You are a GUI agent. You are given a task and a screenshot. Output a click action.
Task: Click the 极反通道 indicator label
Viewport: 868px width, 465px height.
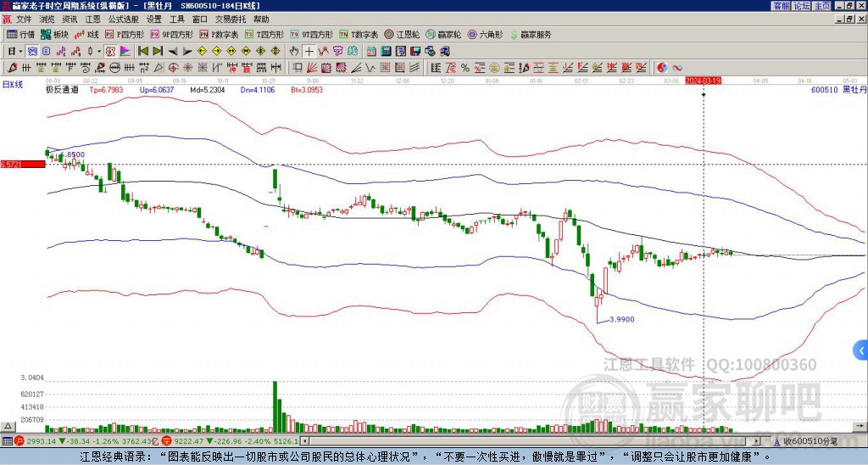(63, 90)
